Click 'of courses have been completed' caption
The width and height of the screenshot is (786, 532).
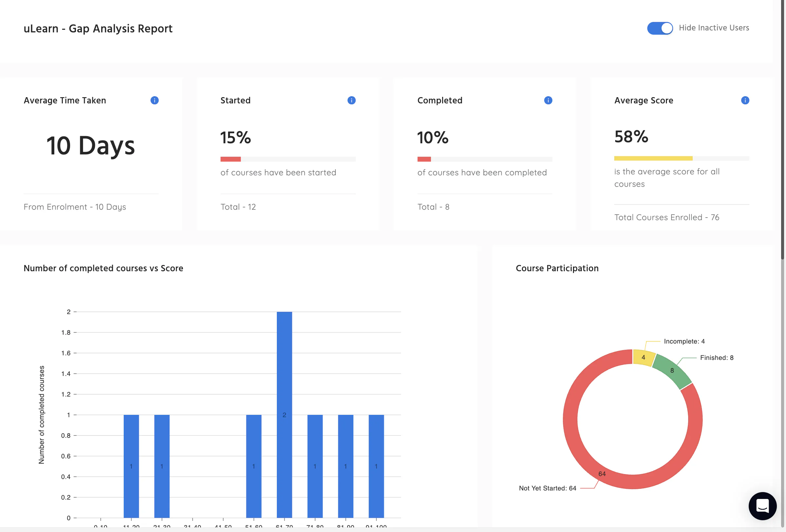click(482, 172)
